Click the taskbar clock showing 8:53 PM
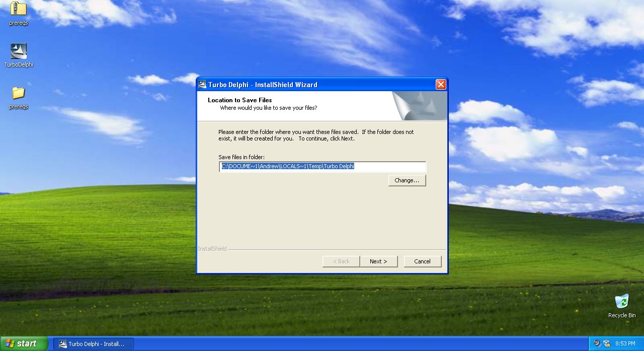Viewport: 644px width, 351px height. pyautogui.click(x=625, y=344)
